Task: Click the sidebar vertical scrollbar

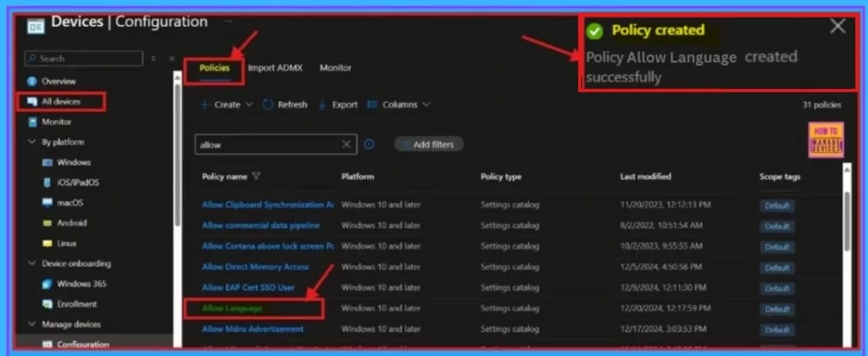Action: click(x=177, y=155)
